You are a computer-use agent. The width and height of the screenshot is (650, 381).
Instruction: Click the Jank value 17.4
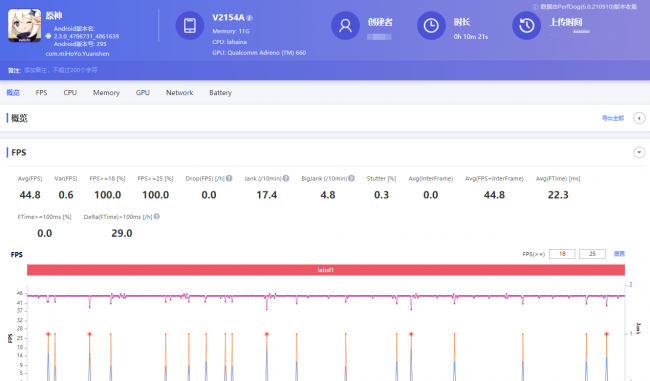[x=267, y=195]
